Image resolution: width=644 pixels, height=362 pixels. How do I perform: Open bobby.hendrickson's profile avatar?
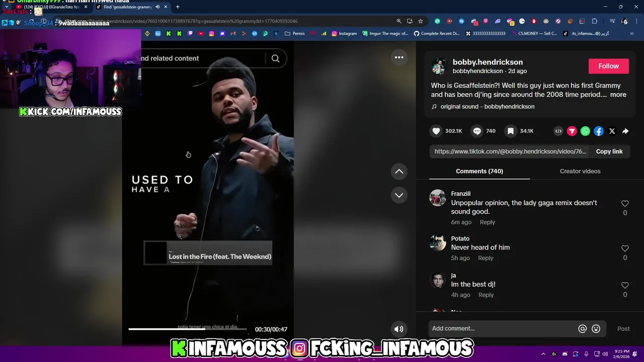pyautogui.click(x=439, y=66)
